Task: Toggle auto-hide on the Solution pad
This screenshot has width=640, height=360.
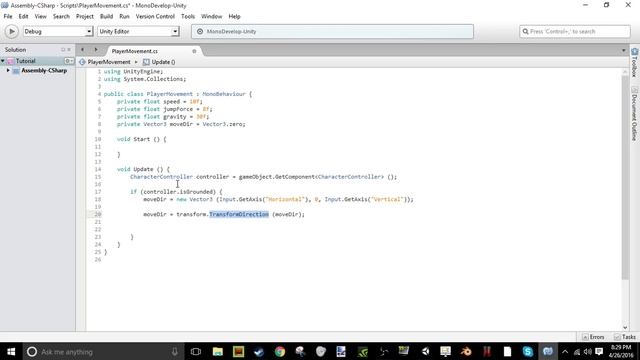Action: 63,49
